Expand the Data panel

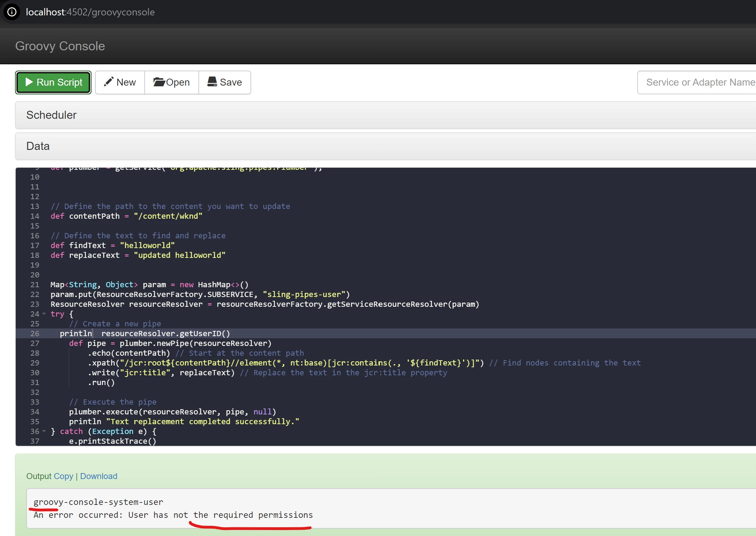click(x=38, y=146)
